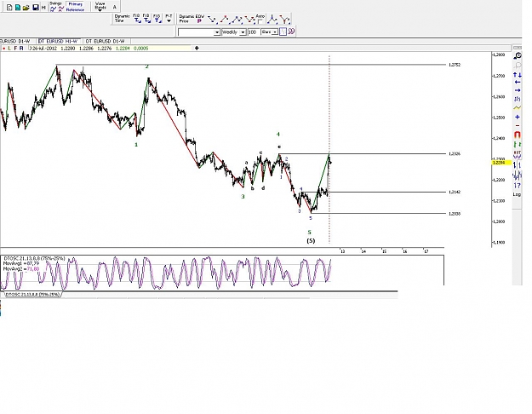Save the chart with floppy disk icon

point(35,7)
